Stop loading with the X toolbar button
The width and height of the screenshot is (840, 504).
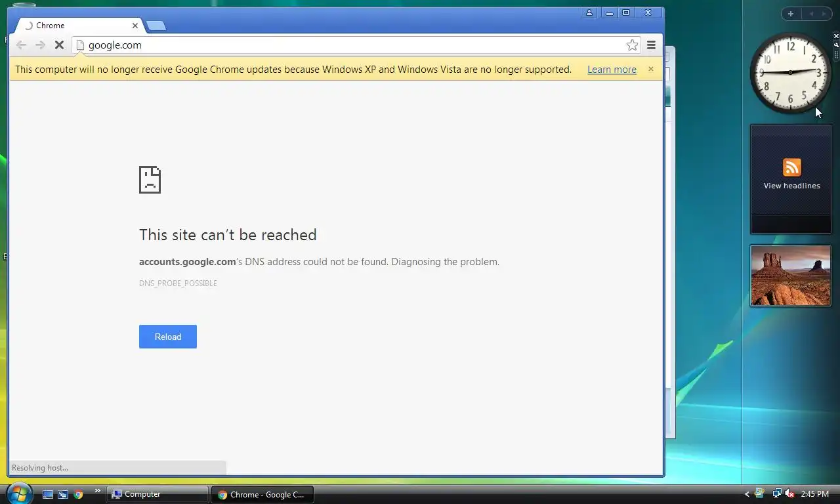(x=59, y=45)
